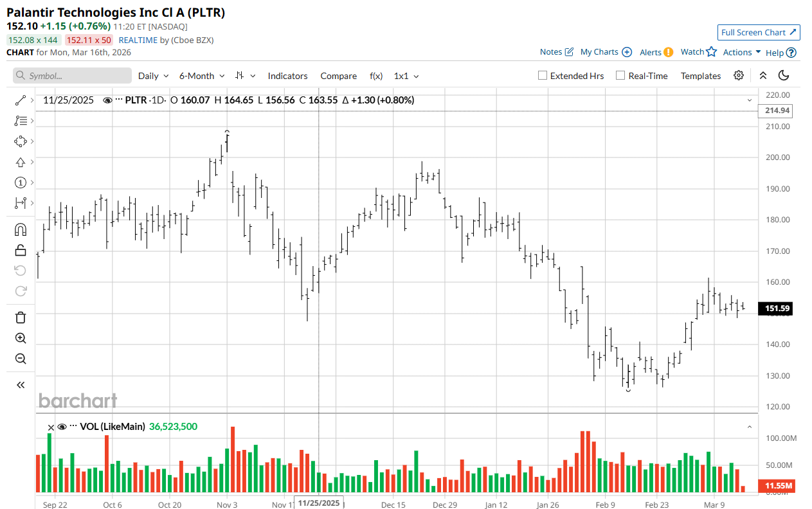
Task: Open the Alerts link
Action: tap(651, 52)
